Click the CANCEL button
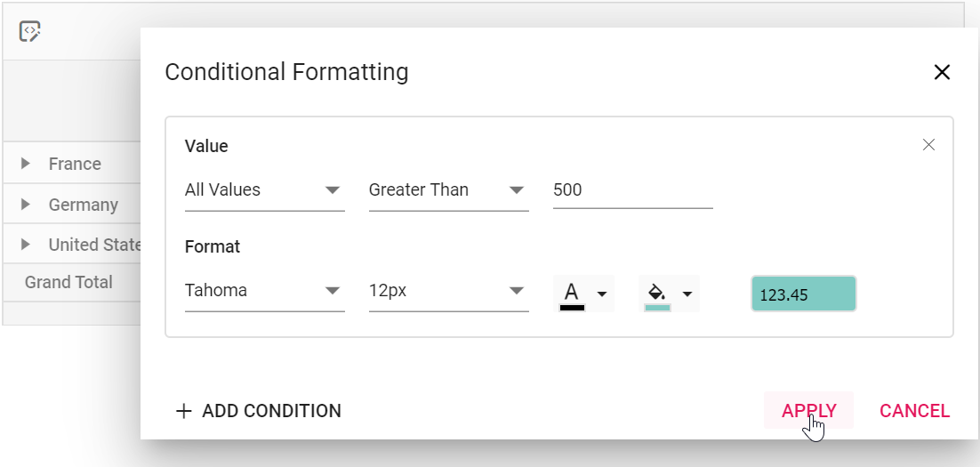Viewport: 980px width, 467px height. [914, 411]
